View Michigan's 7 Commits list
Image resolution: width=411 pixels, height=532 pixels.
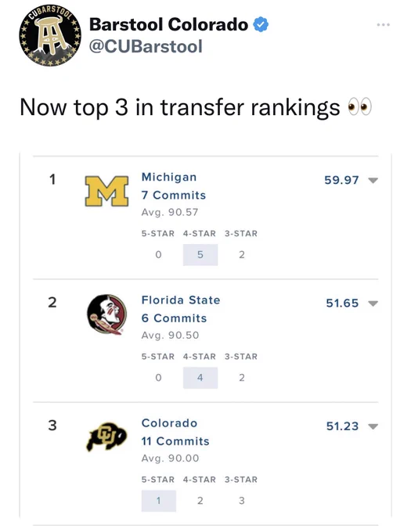pyautogui.click(x=174, y=196)
